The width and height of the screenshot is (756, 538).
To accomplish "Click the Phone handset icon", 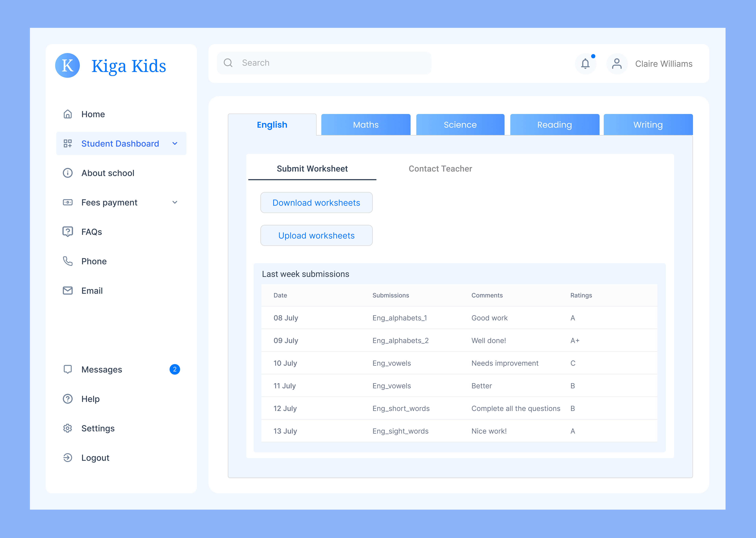I will click(68, 261).
